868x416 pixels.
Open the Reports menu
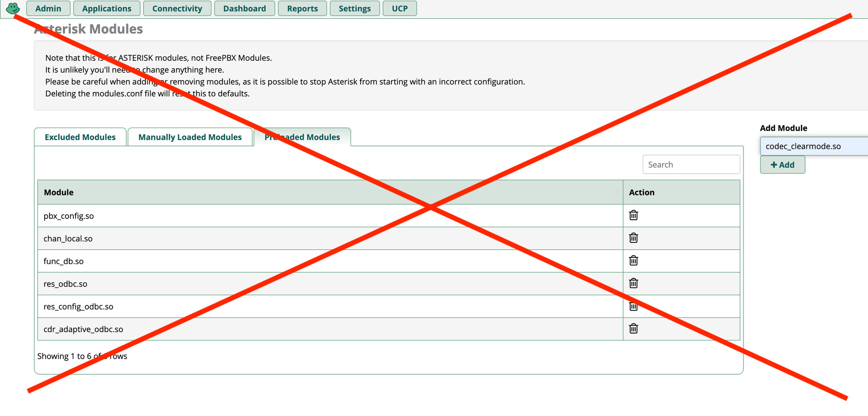coord(302,8)
